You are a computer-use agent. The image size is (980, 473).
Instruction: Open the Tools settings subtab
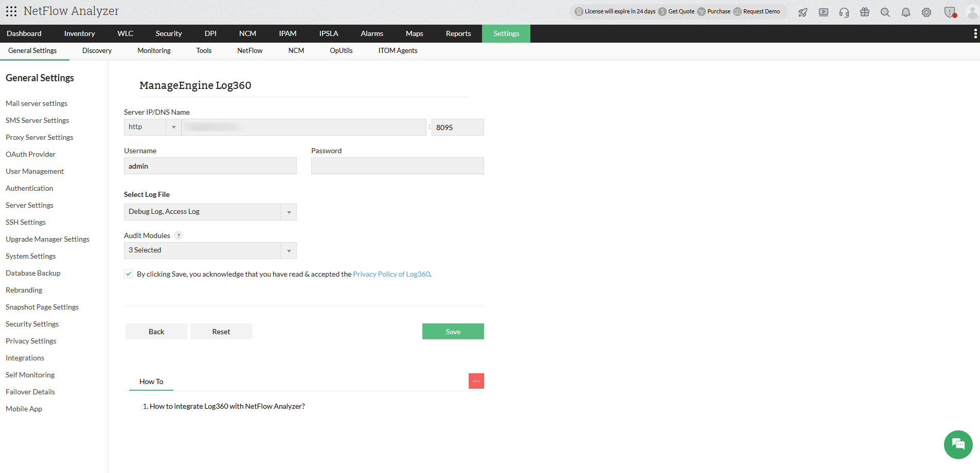click(204, 50)
